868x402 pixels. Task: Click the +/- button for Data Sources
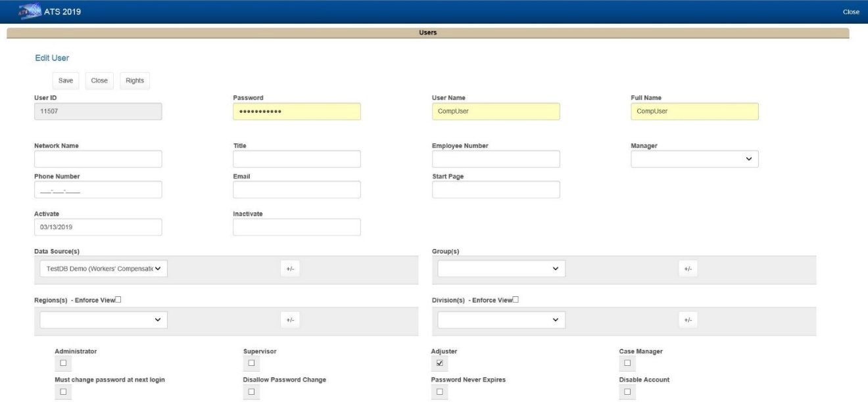[290, 268]
